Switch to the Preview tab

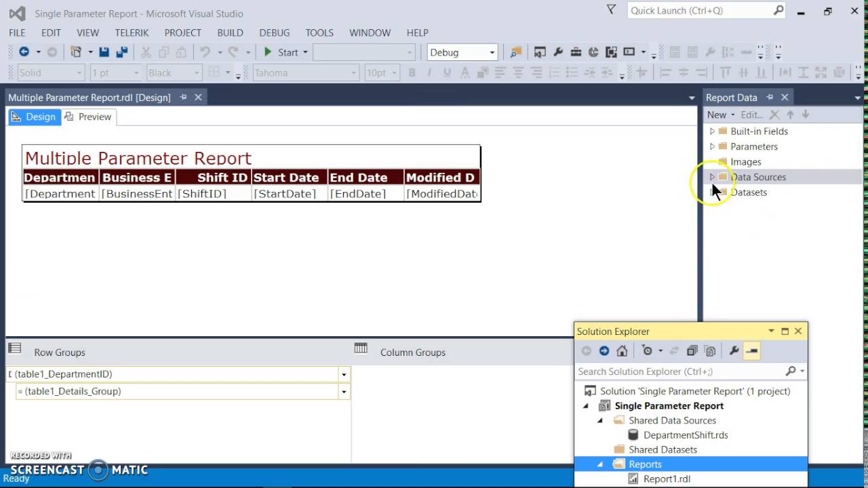click(x=88, y=117)
